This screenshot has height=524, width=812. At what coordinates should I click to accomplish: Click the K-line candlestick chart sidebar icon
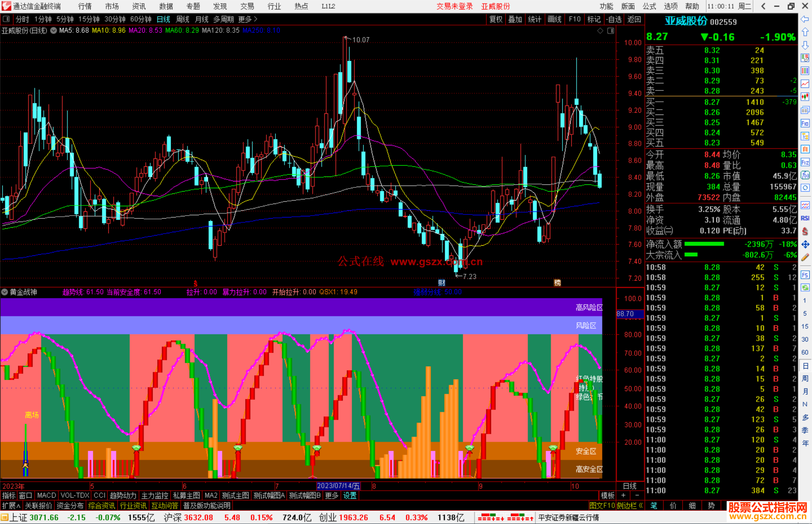(805, 97)
